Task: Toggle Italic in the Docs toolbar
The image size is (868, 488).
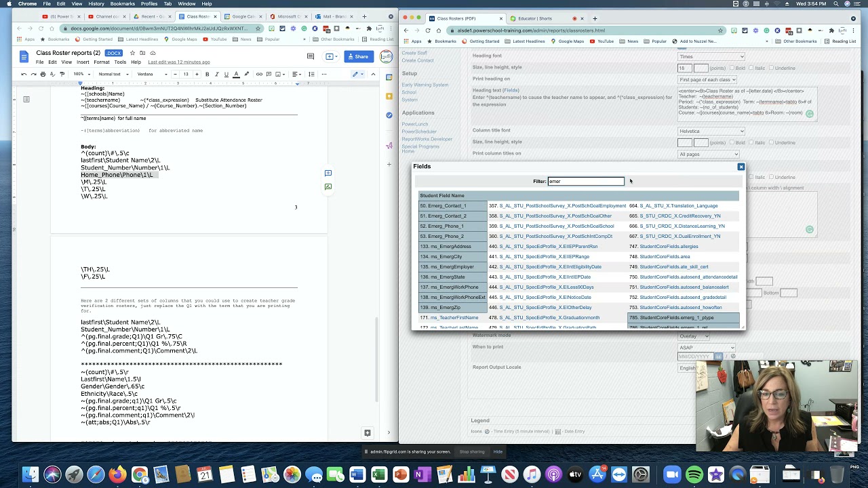Action: pos(217,74)
